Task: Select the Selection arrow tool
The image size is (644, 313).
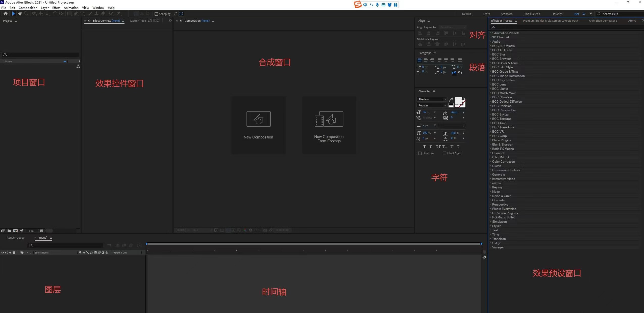Action: [x=14, y=14]
